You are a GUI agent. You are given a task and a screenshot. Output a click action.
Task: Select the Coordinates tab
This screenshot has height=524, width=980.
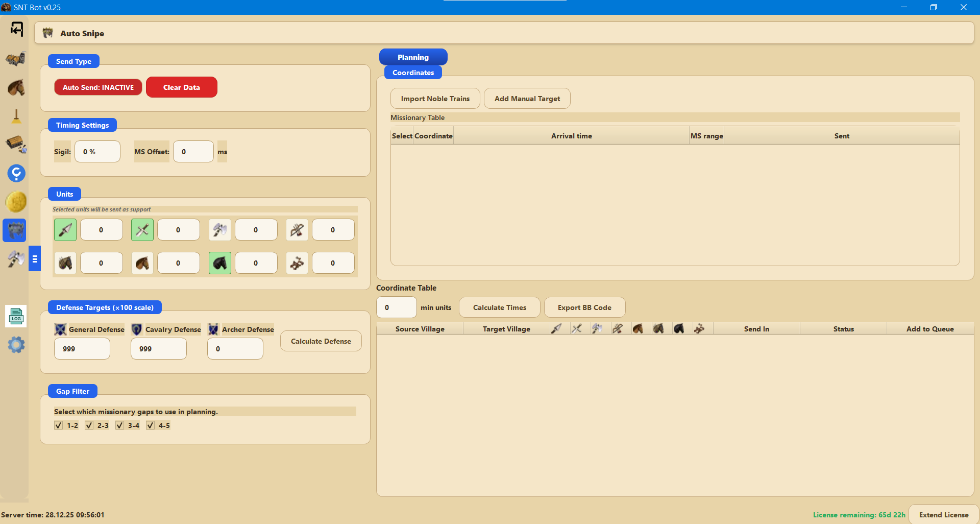[413, 73]
